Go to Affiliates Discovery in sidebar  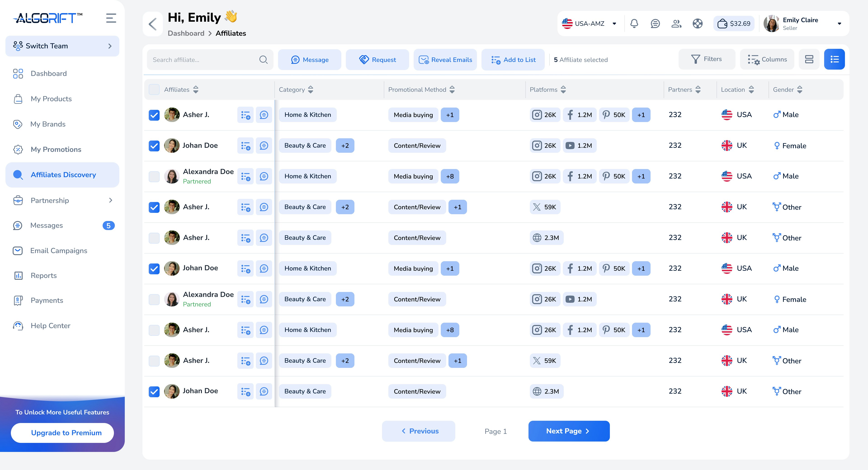pyautogui.click(x=63, y=174)
